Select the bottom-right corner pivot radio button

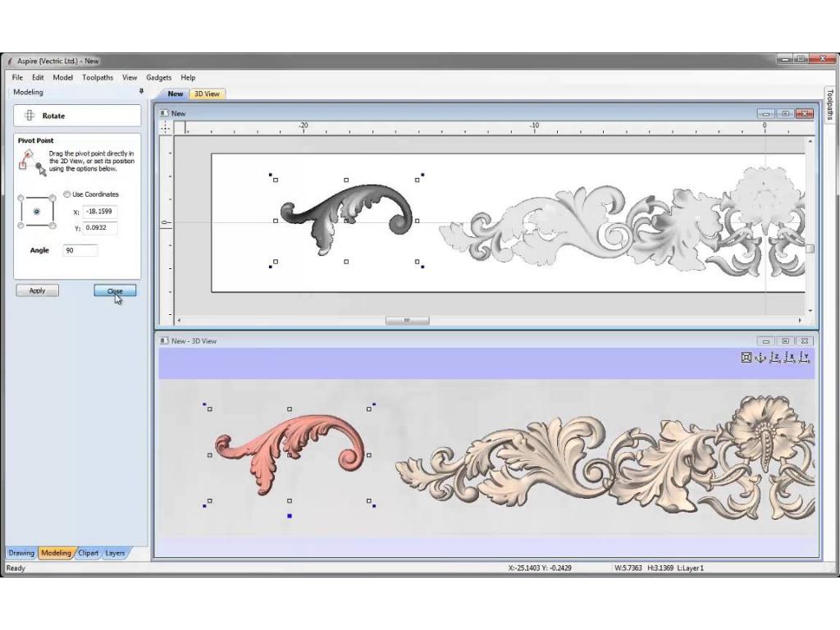(52, 226)
